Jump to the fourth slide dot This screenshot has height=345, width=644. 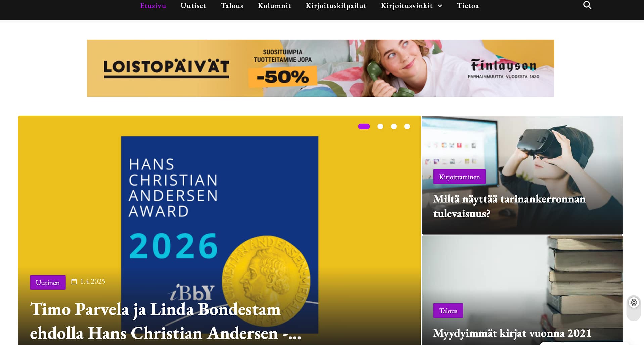point(407,126)
